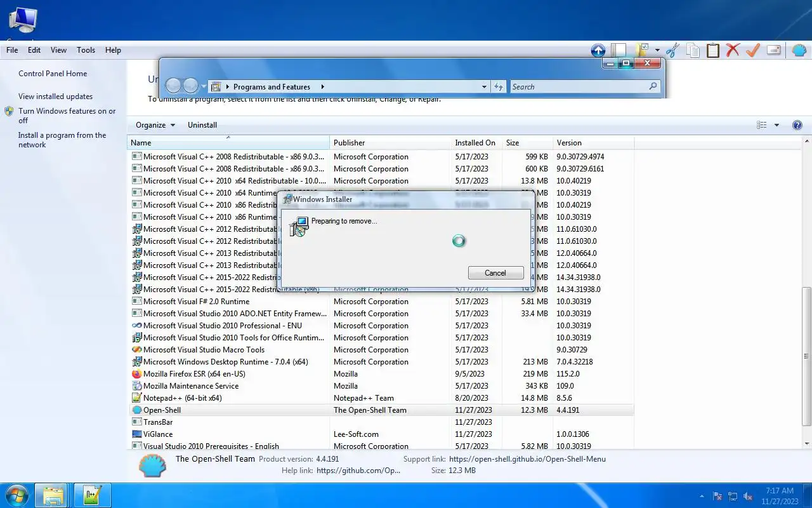
Task: Click the muted volume tray icon
Action: pos(748,497)
